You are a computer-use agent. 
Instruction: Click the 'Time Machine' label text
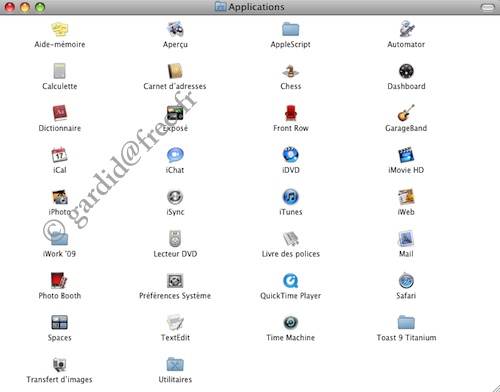coord(291,338)
